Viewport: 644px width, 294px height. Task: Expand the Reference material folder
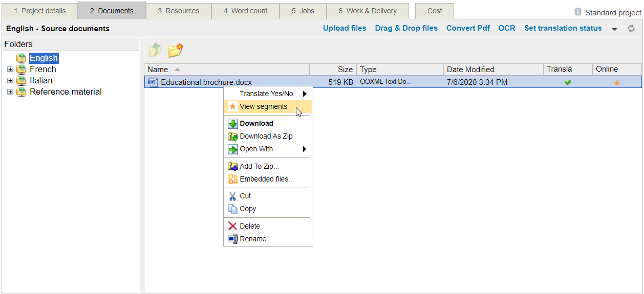pos(10,92)
